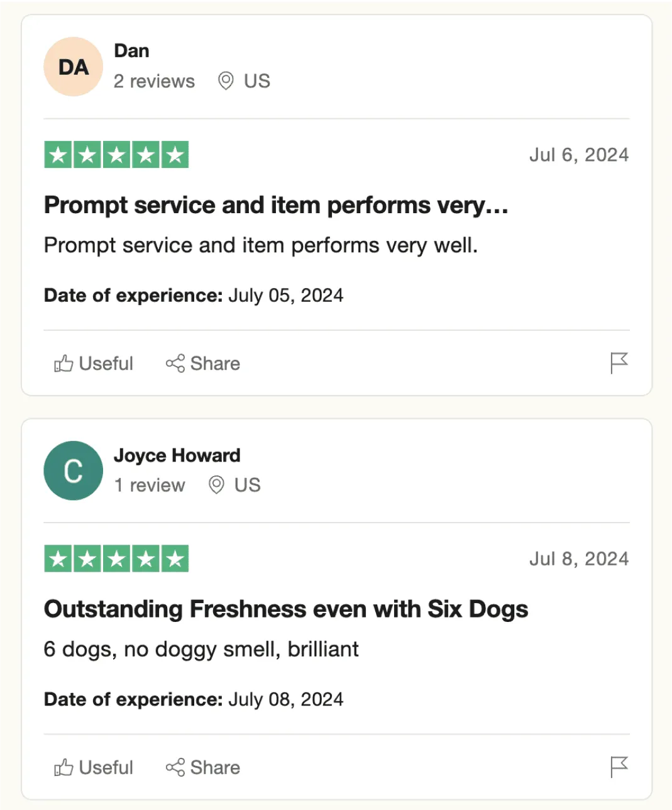Click the Jul 6, 2024 review date
This screenshot has height=810, width=672.
[x=578, y=155]
